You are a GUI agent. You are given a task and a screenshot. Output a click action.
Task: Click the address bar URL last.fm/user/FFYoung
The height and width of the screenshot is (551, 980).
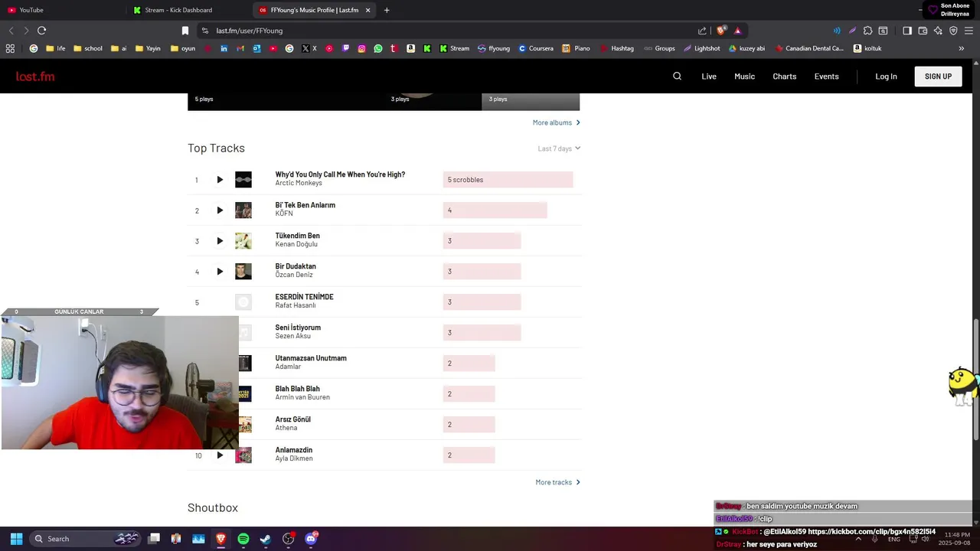(x=250, y=31)
